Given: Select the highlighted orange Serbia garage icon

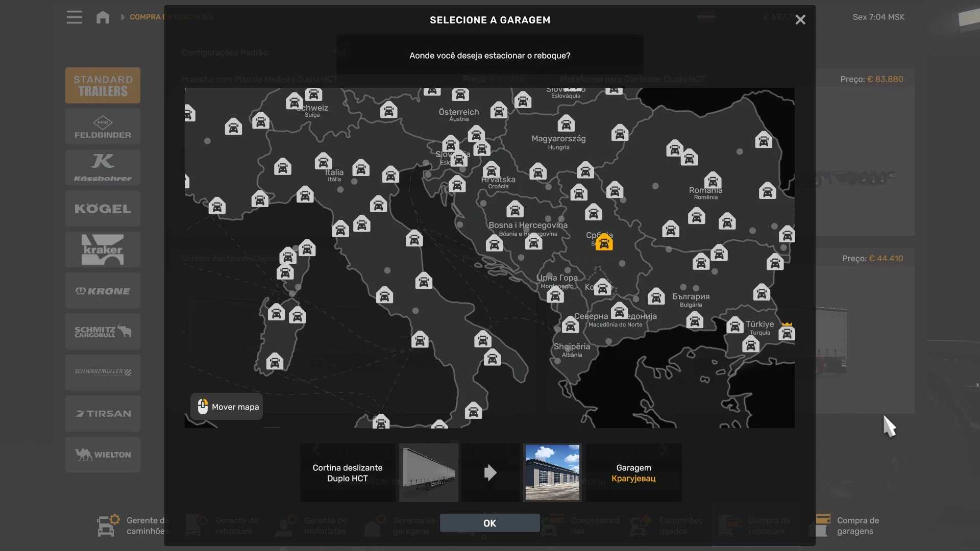Looking at the screenshot, I should tap(604, 242).
